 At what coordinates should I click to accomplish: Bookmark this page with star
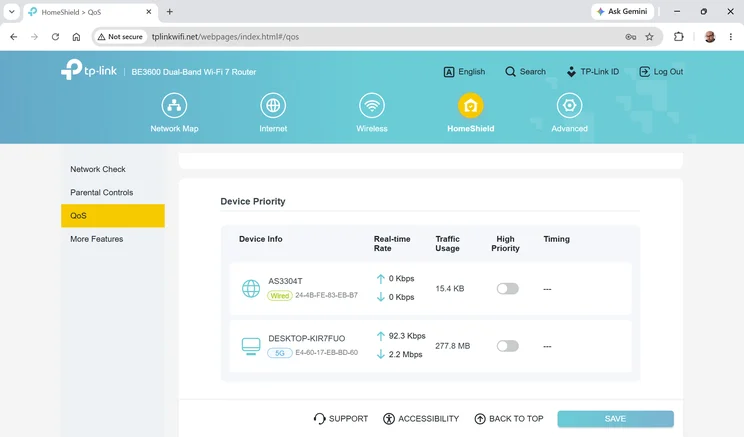coord(650,37)
